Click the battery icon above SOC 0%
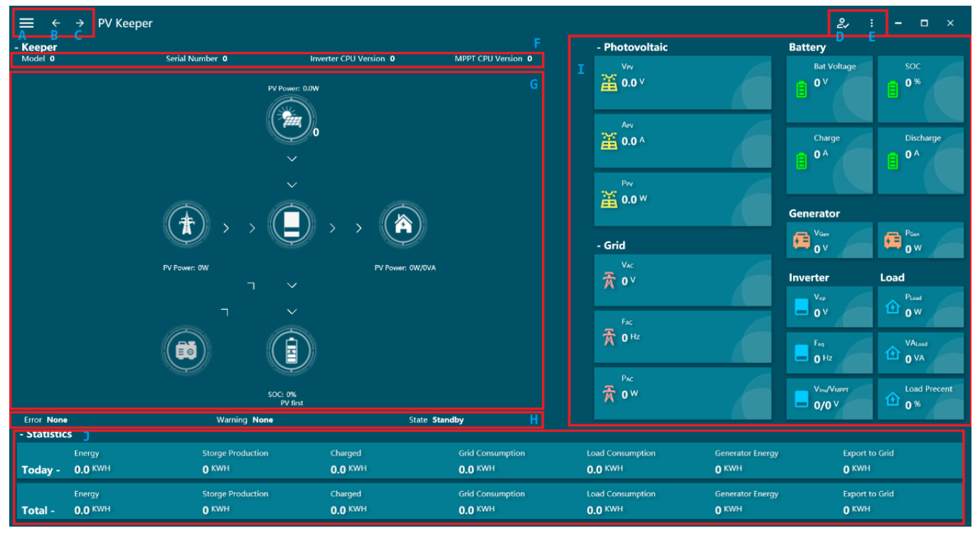The width and height of the screenshot is (980, 538). pyautogui.click(x=292, y=350)
